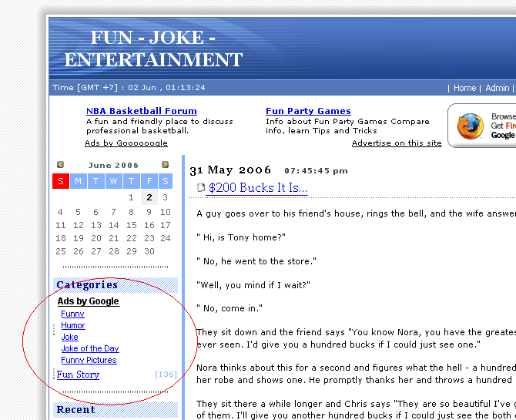This screenshot has width=516, height=420.
Task: Click the F weekday column header
Action: pyautogui.click(x=149, y=181)
